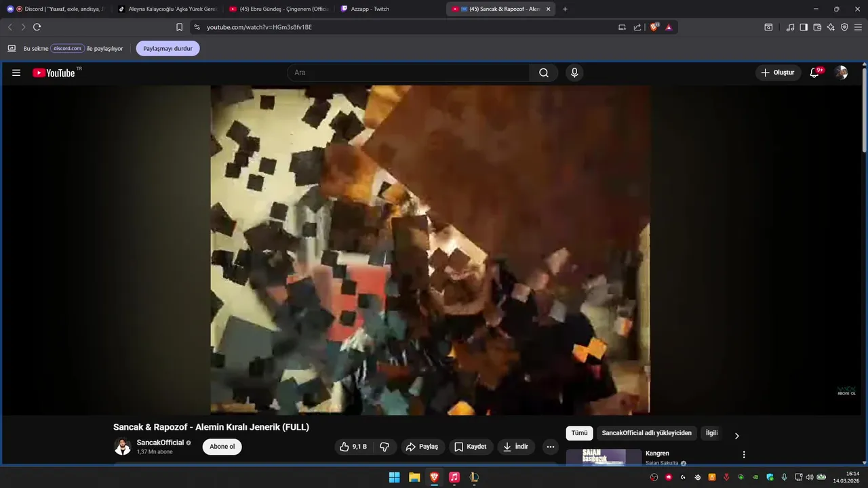Open the YouTube guide hamburger menu
The height and width of the screenshot is (488, 868).
click(16, 73)
